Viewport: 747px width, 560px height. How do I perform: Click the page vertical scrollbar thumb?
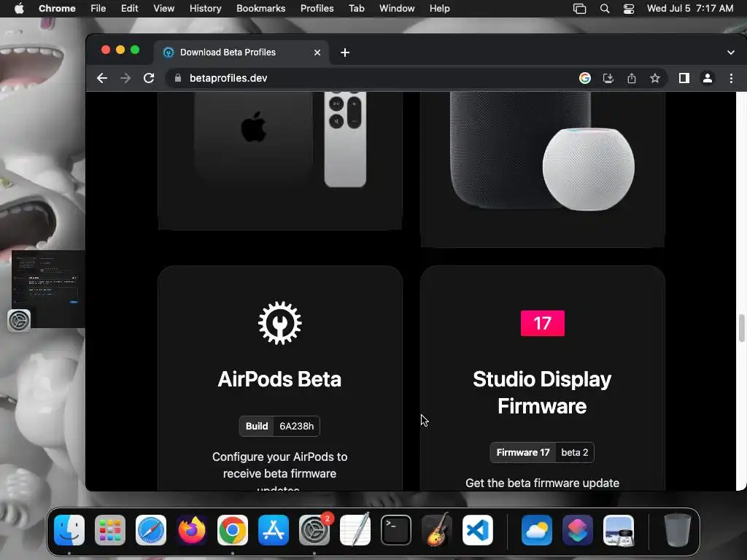(741, 328)
